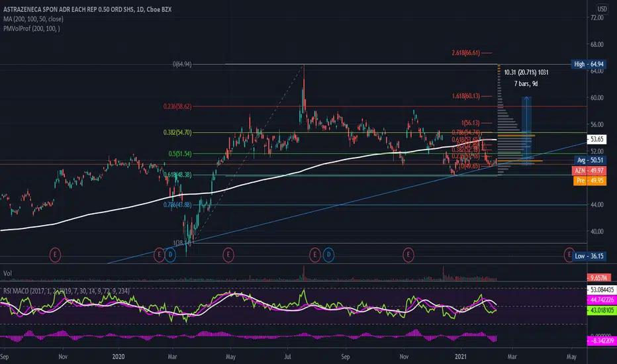Click the 2021 label on time axis
The height and width of the screenshot is (364, 617).
point(461,357)
